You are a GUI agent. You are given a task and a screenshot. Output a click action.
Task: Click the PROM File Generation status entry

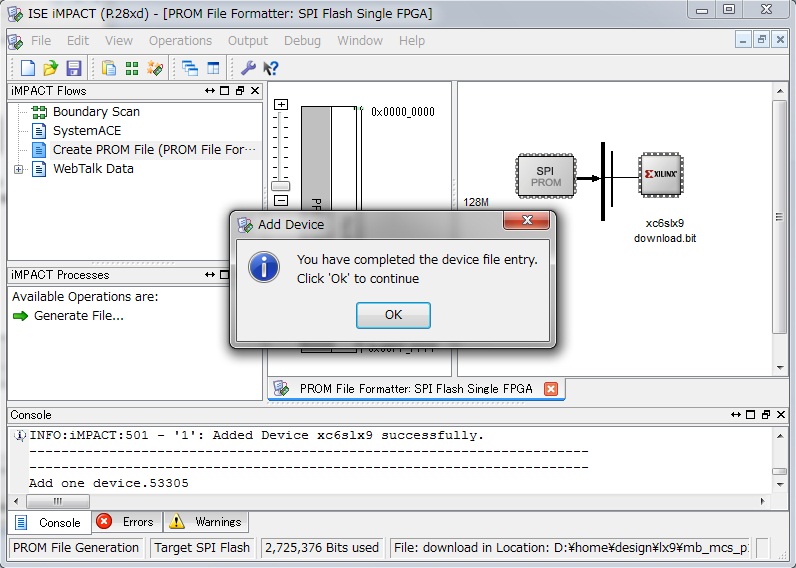tap(76, 548)
